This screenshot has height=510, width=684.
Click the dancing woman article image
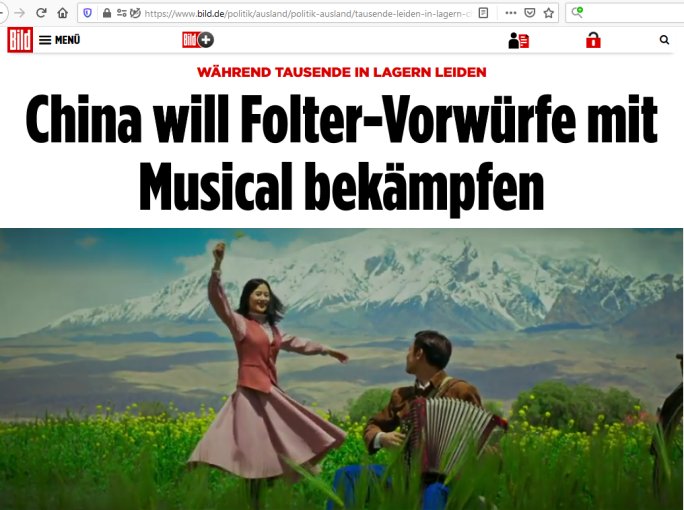(x=342, y=369)
